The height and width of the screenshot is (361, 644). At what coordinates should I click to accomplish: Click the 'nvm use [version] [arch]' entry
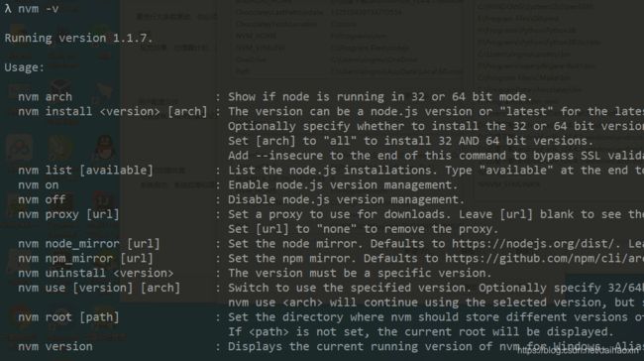tap(99, 289)
